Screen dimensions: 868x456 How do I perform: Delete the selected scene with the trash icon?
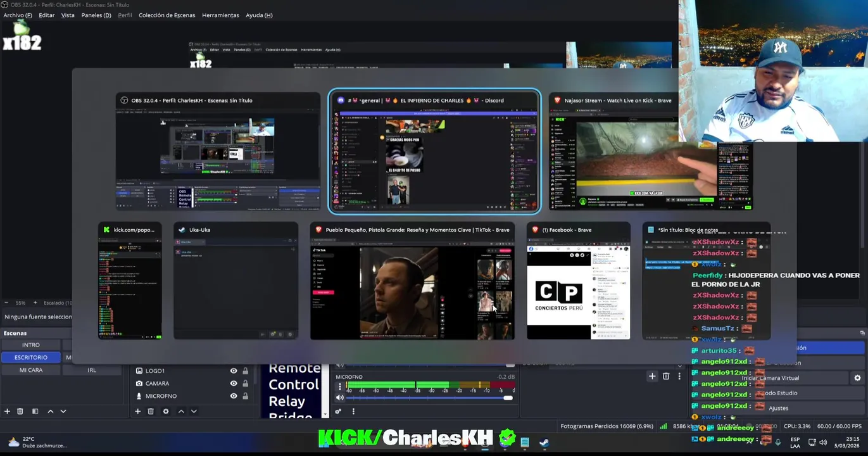20,411
